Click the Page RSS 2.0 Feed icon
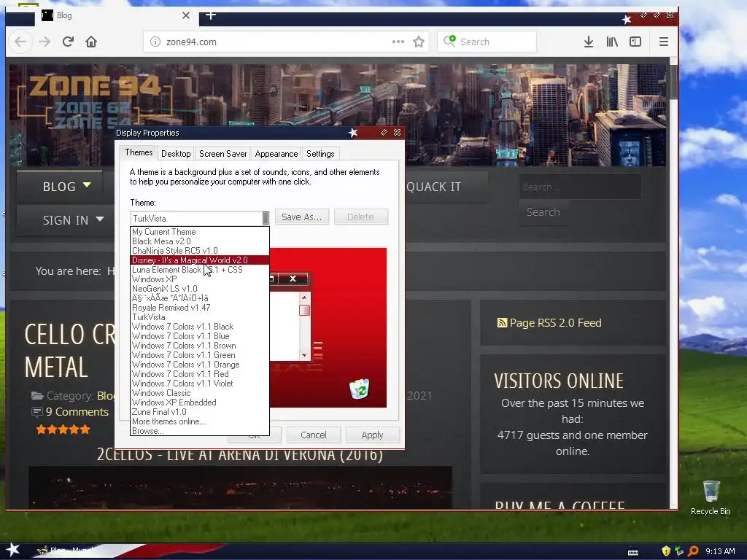Viewport: 747px width, 560px height. (502, 323)
